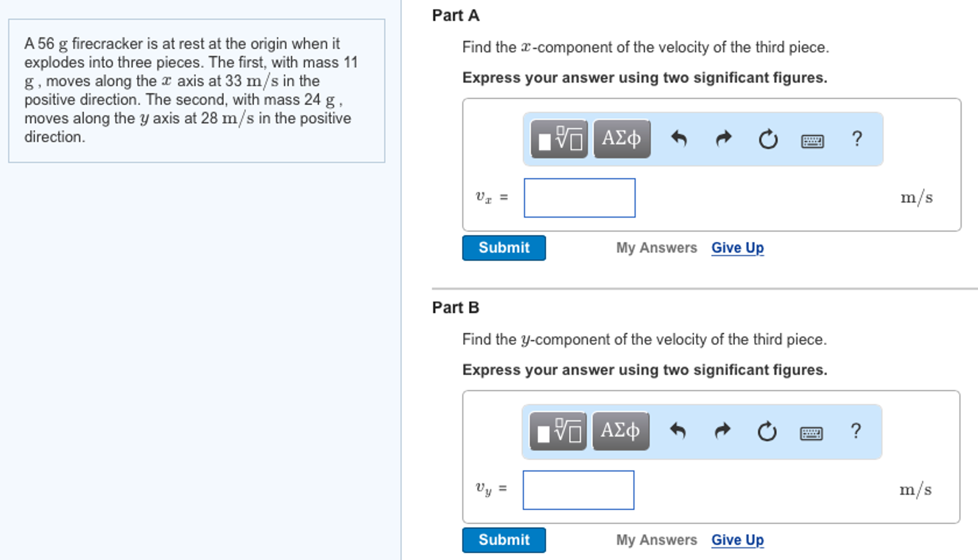Click redo arrow in Part A toolbar
This screenshot has width=978, height=560.
coord(724,139)
